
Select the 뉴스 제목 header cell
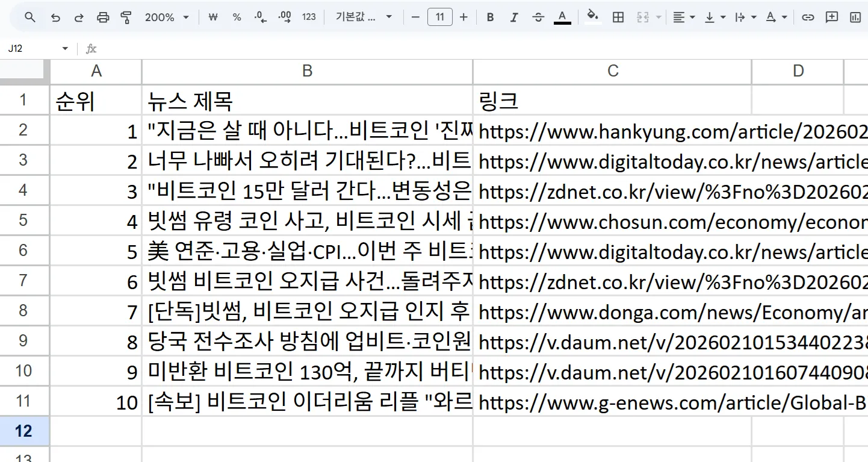pyautogui.click(x=307, y=99)
